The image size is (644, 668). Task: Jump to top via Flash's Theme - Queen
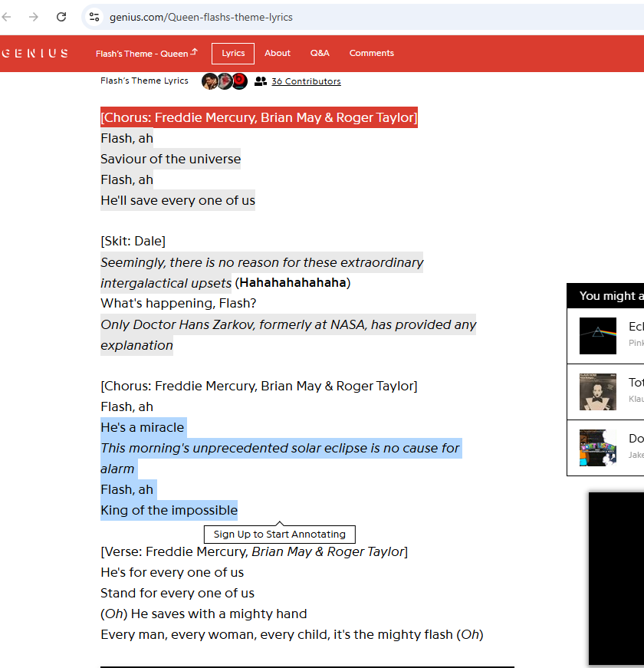click(146, 53)
